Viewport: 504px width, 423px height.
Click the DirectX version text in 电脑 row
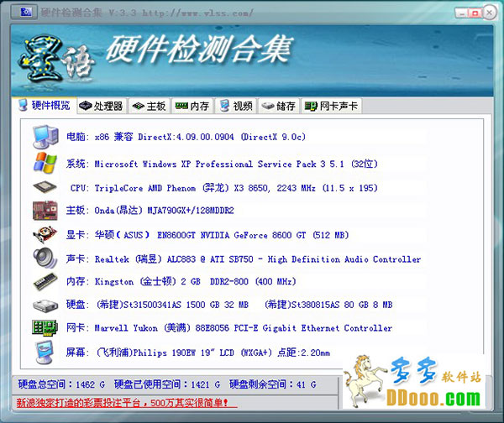coord(222,137)
